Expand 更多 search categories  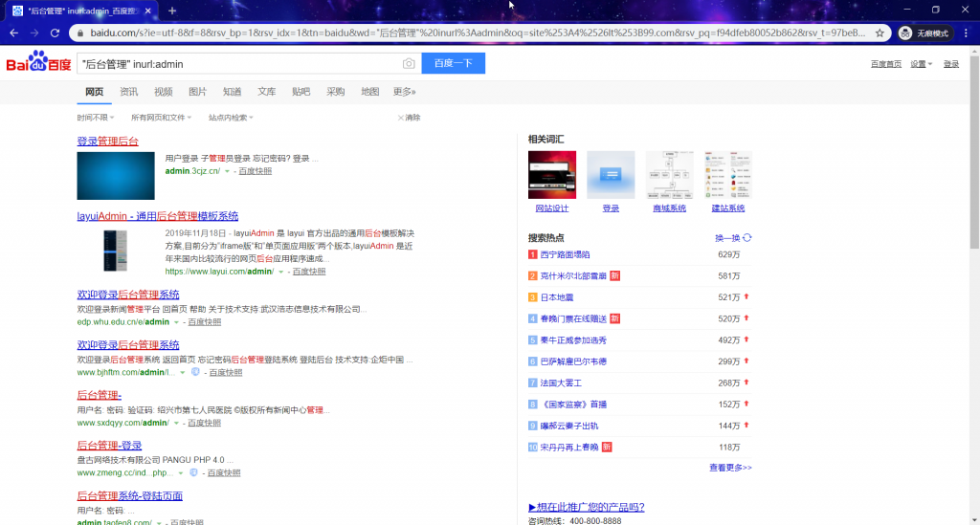pos(405,92)
